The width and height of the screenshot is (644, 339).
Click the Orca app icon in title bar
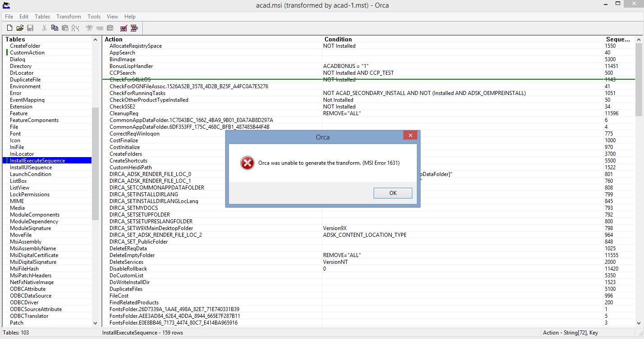click(x=6, y=5)
